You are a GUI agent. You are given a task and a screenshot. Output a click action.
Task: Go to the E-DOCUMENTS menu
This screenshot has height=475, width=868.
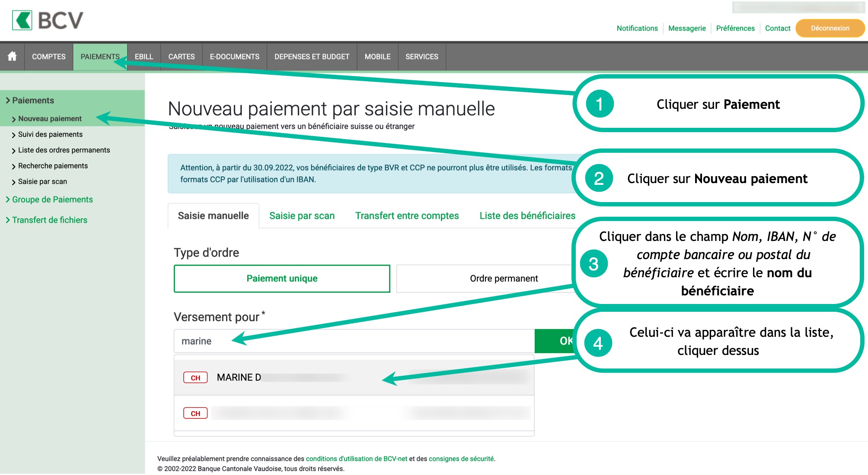click(x=234, y=57)
